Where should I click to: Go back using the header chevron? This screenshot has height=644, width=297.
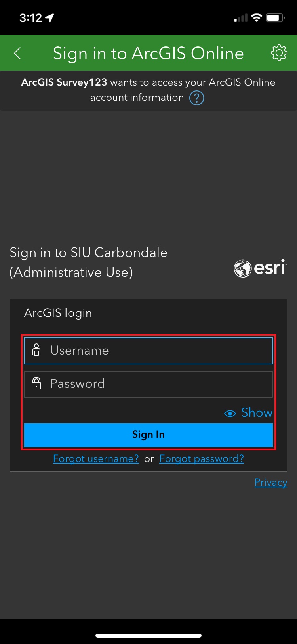coord(17,53)
